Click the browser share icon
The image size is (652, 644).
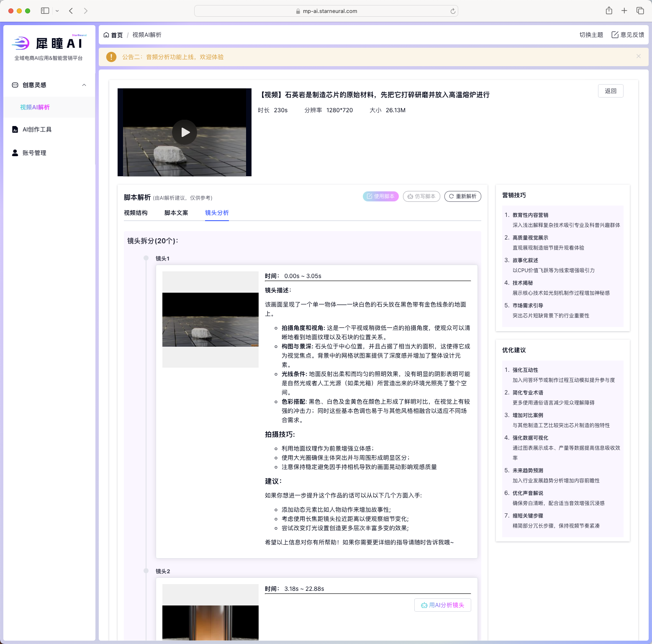click(609, 11)
